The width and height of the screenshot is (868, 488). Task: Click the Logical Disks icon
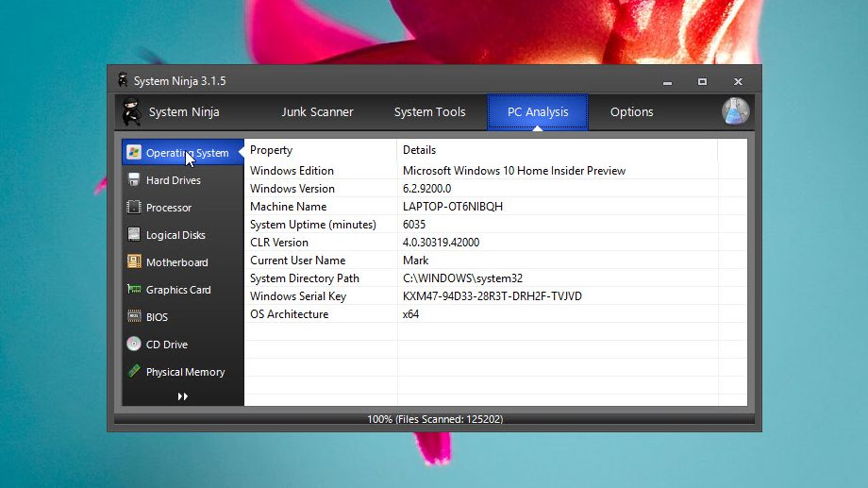pos(133,234)
